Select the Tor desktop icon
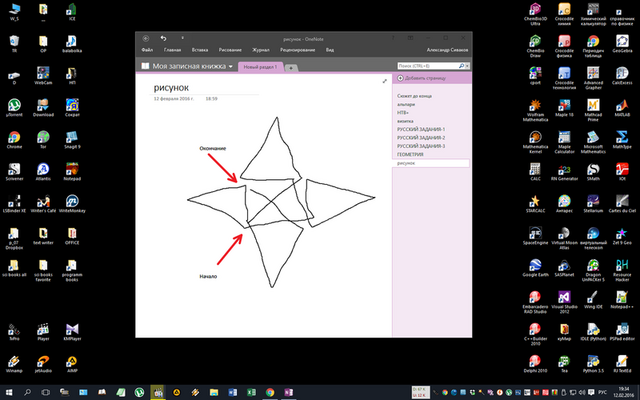 coord(43,140)
